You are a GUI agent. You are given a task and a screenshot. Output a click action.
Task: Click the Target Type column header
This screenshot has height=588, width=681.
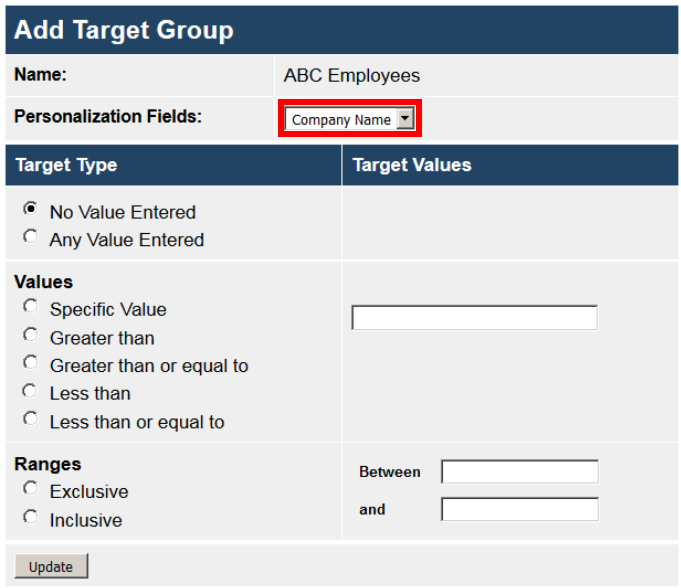tap(66, 165)
